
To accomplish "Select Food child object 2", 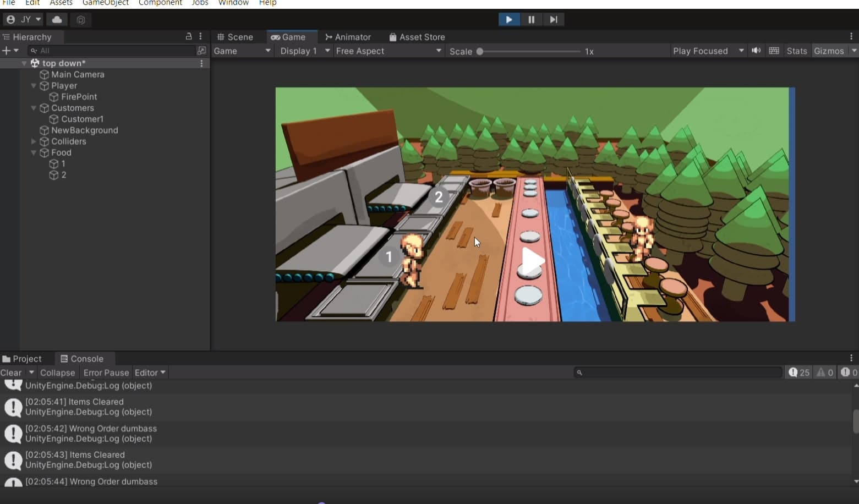I will click(64, 175).
